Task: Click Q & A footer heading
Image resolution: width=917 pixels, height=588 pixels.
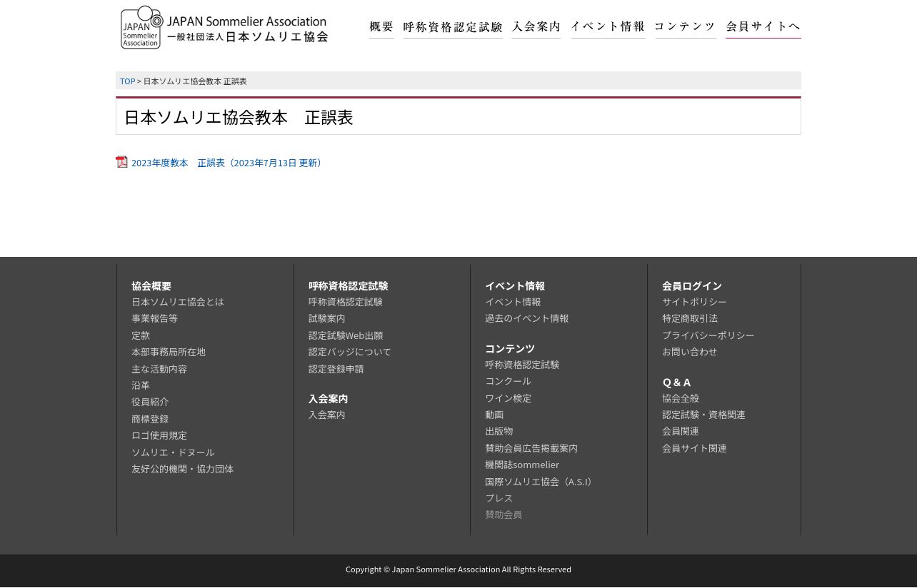Action: point(676,382)
